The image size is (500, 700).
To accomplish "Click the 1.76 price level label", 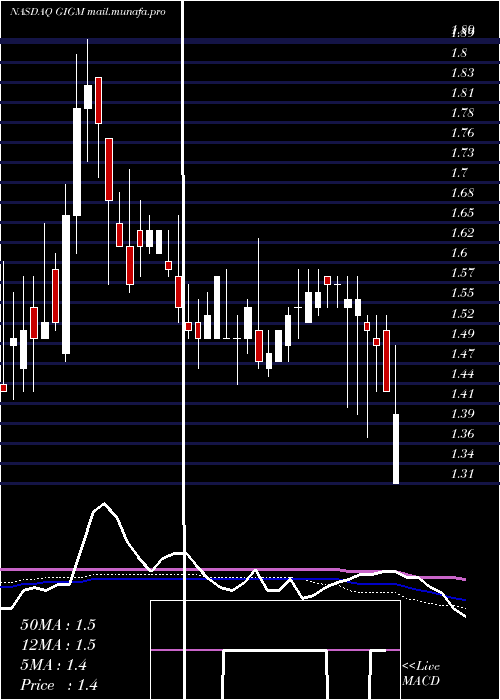I will tap(462, 133).
